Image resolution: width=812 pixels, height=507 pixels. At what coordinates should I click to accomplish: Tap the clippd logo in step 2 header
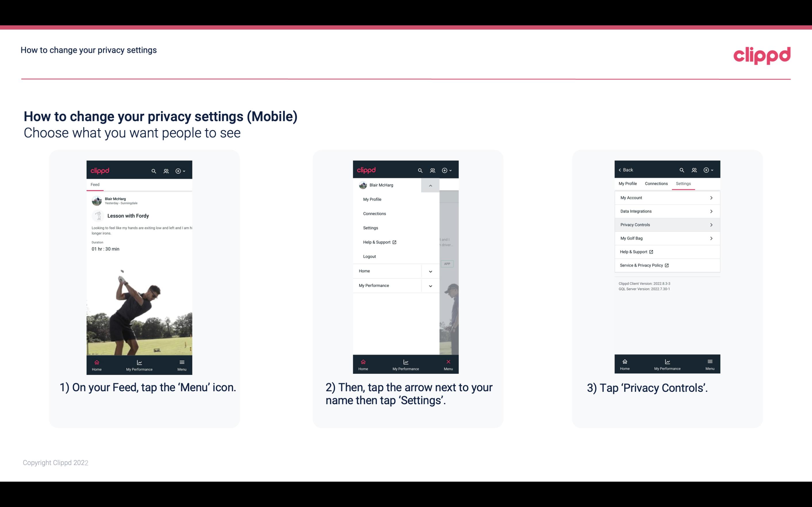(367, 169)
